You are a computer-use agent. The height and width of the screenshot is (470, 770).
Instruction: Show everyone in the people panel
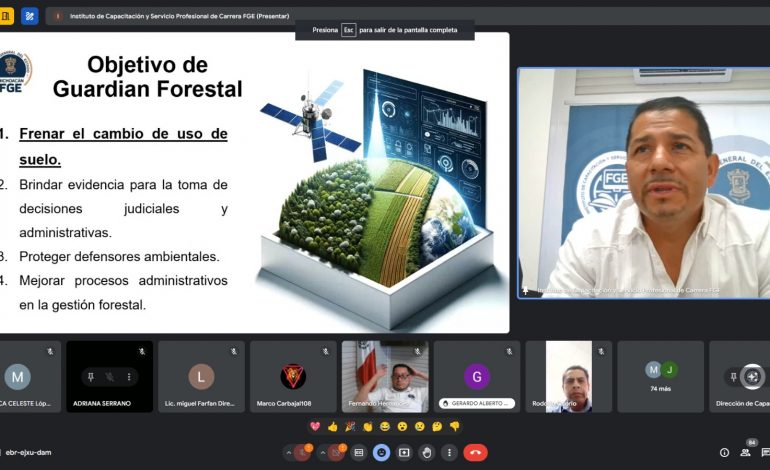click(745, 453)
